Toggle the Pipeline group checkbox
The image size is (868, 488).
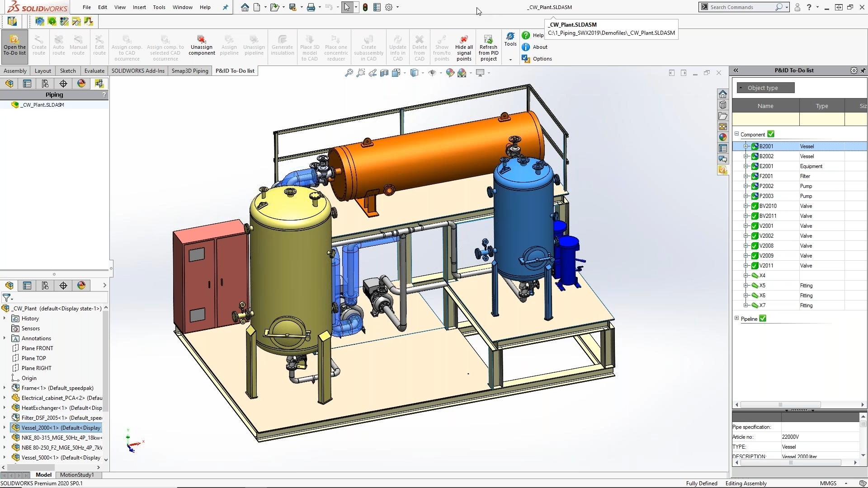763,319
